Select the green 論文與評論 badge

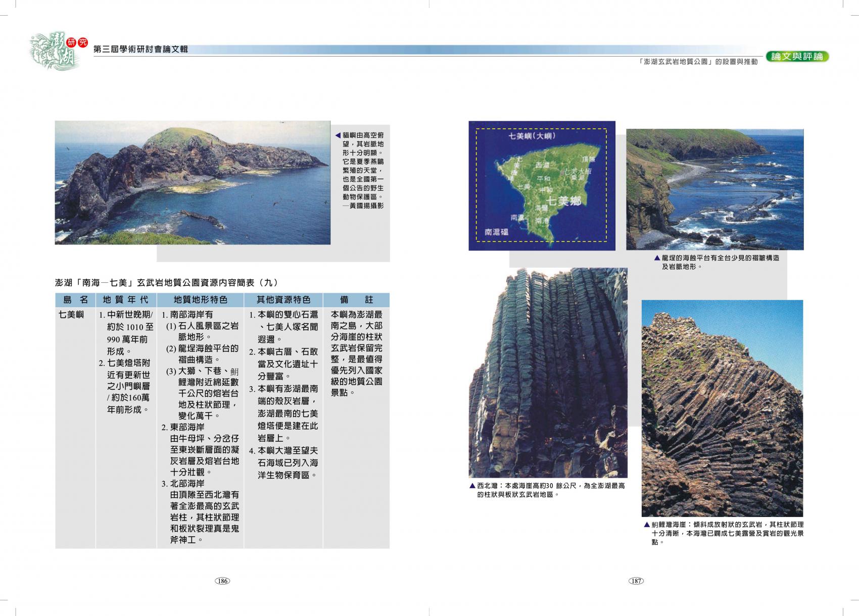[x=797, y=57]
